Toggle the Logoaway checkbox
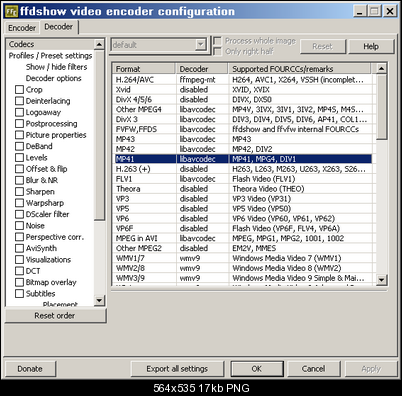The image size is (402, 396). coord(20,112)
